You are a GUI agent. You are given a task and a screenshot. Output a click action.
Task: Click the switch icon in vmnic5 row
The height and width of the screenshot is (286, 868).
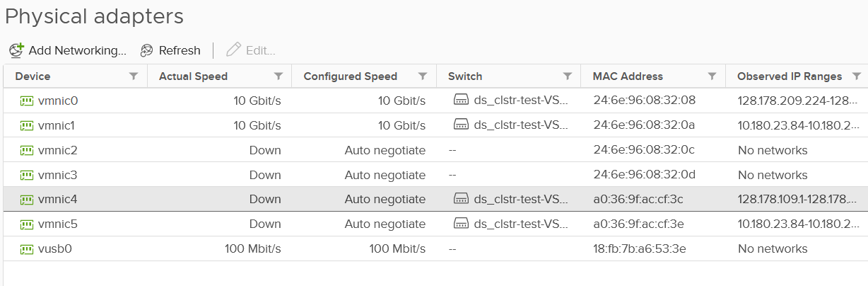click(460, 224)
